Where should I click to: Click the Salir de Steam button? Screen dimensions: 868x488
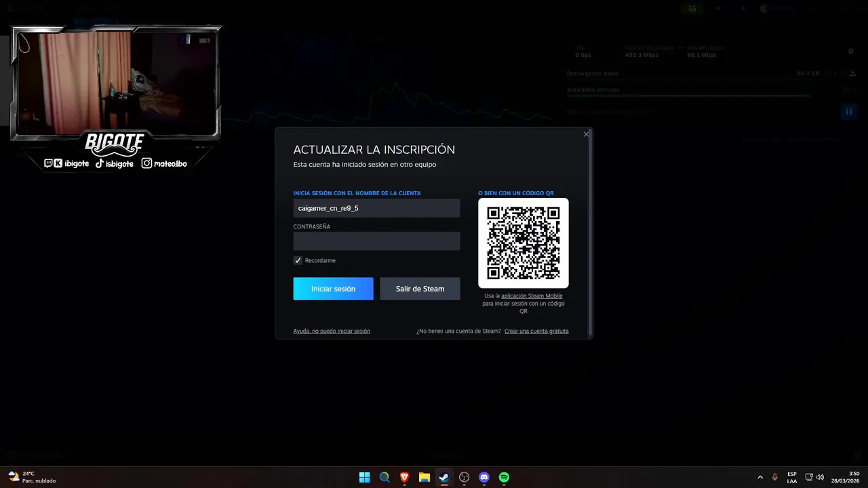(420, 289)
